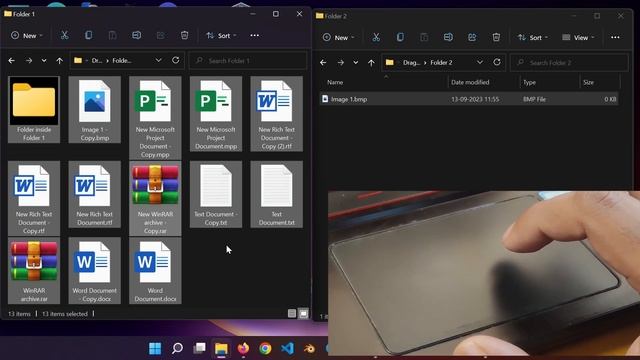Select Image 1 - Copy.bmp file

(95, 109)
